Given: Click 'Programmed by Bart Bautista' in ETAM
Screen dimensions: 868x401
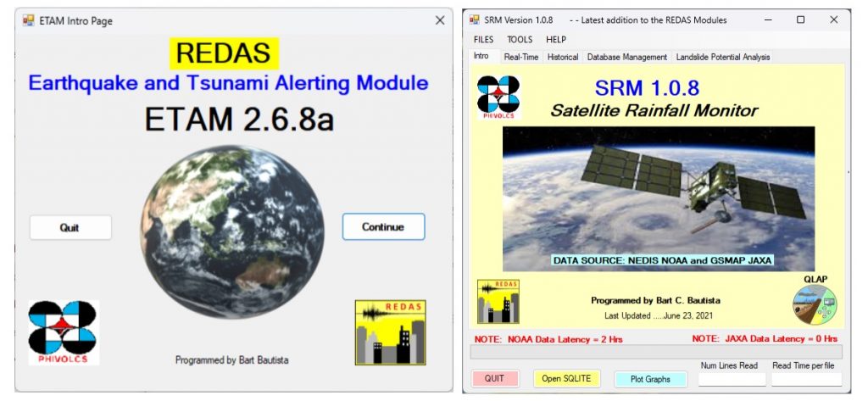Looking at the screenshot, I should [x=231, y=360].
